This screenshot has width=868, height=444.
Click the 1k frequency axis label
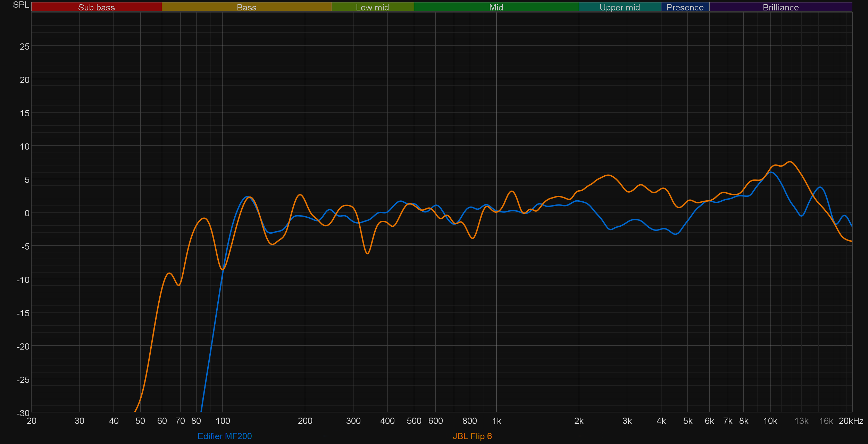[496, 421]
